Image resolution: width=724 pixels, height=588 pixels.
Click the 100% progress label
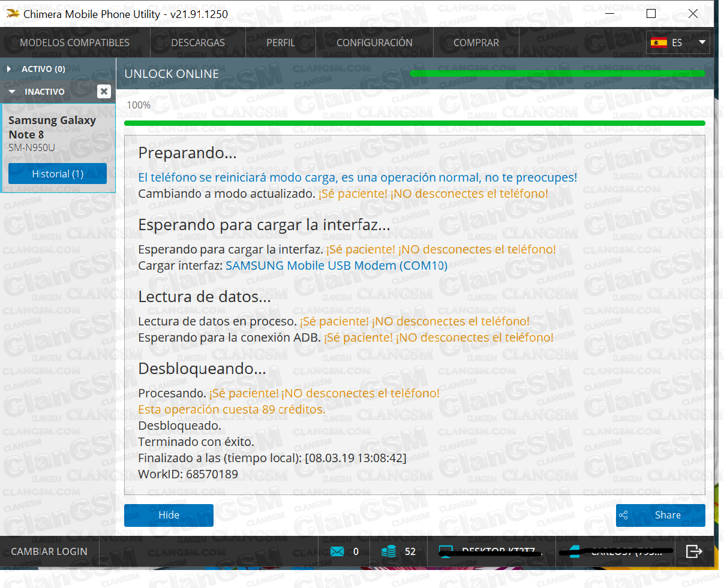(139, 105)
